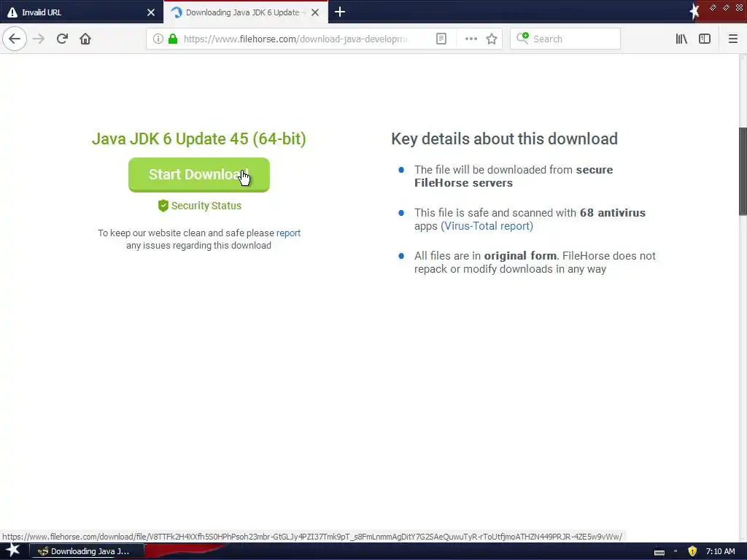Viewport: 747px width, 560px height.
Task: Toggle reader view in address bar
Action: (x=441, y=39)
